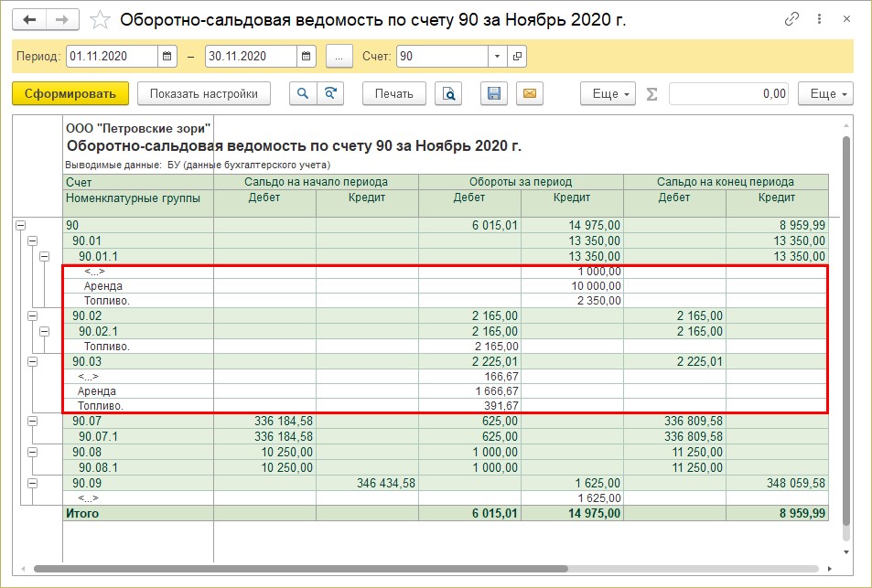872x588 pixels.
Task: Open the three-dot More menu at top right
Action: pyautogui.click(x=819, y=17)
